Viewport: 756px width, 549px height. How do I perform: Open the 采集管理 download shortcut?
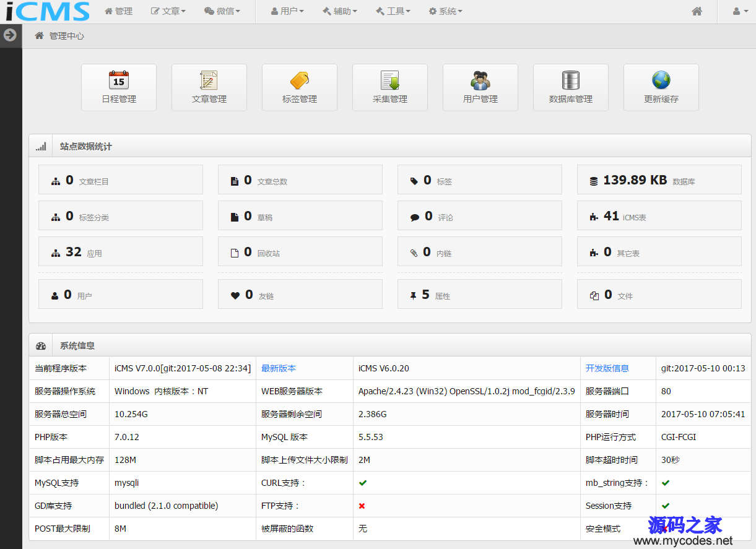pyautogui.click(x=390, y=87)
